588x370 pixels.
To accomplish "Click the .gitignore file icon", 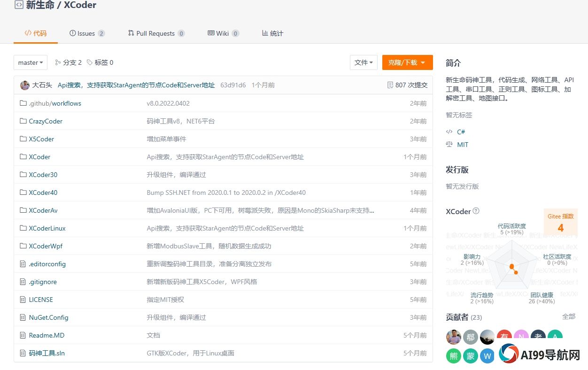I will tap(23, 282).
